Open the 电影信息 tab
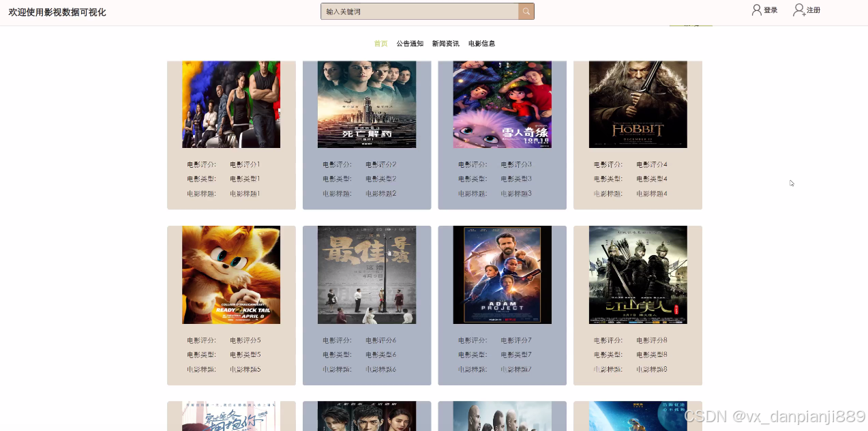Image resolution: width=868 pixels, height=431 pixels. tap(481, 44)
